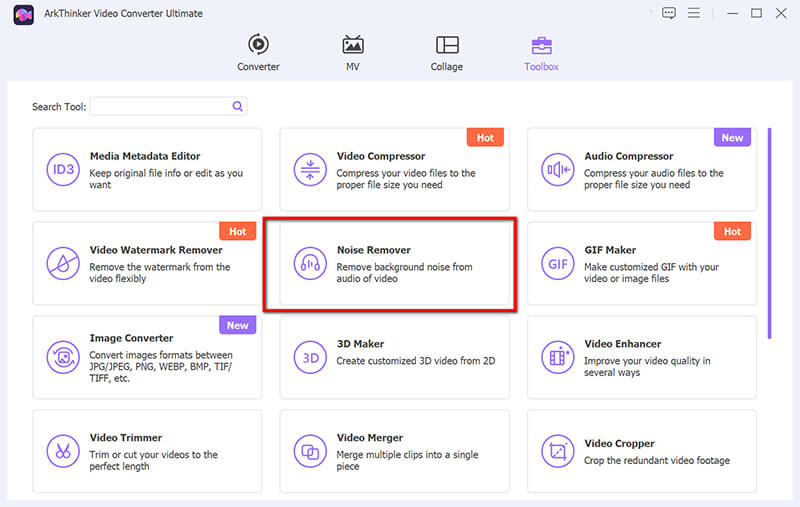Click the Video Watermark Remover droplet icon
Screen dimensions: 800x507
63,263
